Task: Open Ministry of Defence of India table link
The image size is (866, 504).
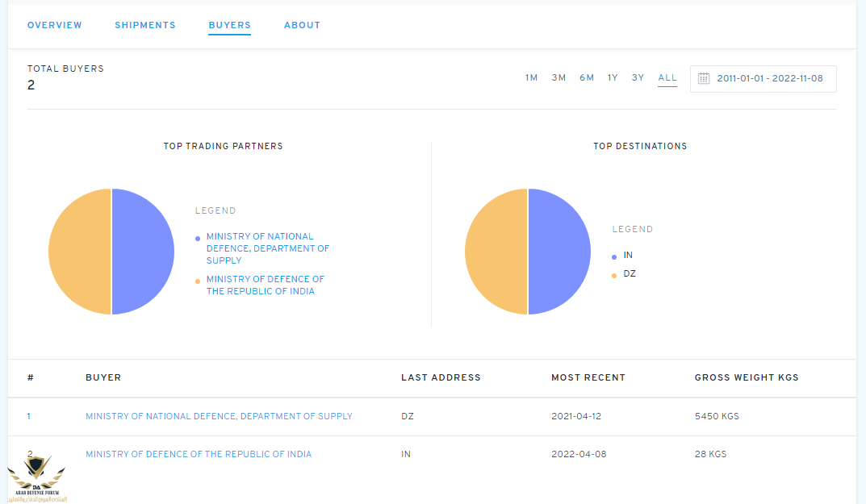Action: [199, 454]
